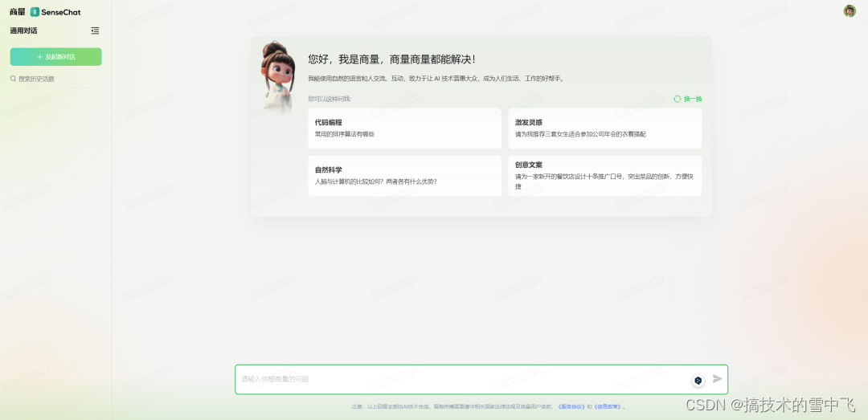Click the 商量 brand text
Image resolution: width=868 pixels, height=420 pixels.
[18, 11]
